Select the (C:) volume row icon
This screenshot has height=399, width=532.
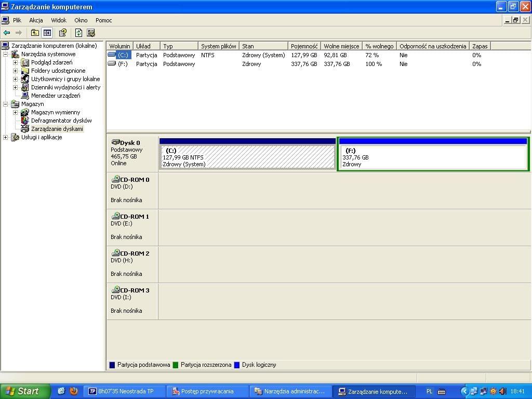pos(112,55)
